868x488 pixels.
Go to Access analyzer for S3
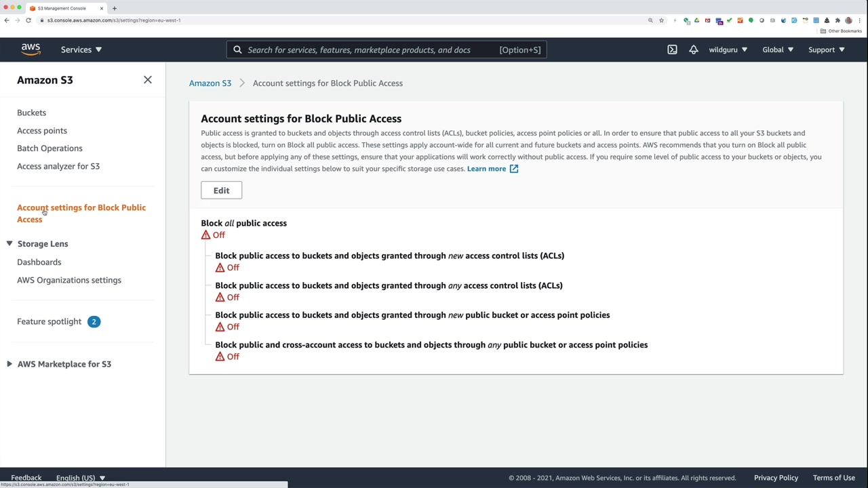[58, 166]
